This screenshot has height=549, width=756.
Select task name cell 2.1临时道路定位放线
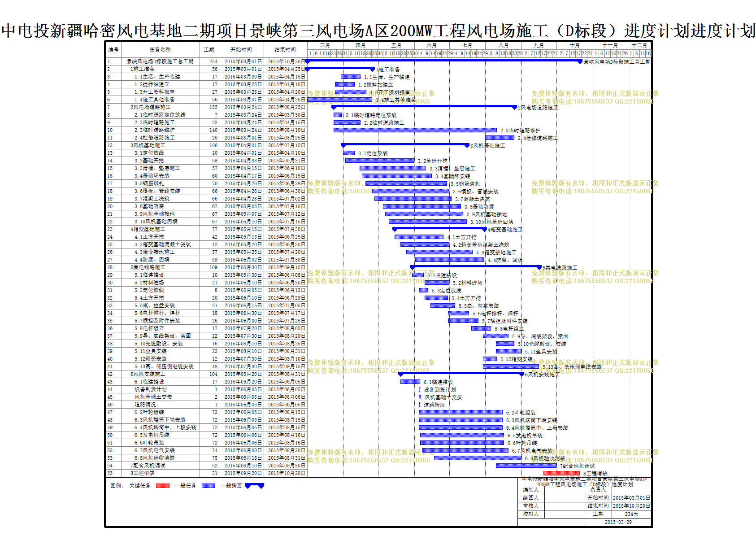point(161,115)
